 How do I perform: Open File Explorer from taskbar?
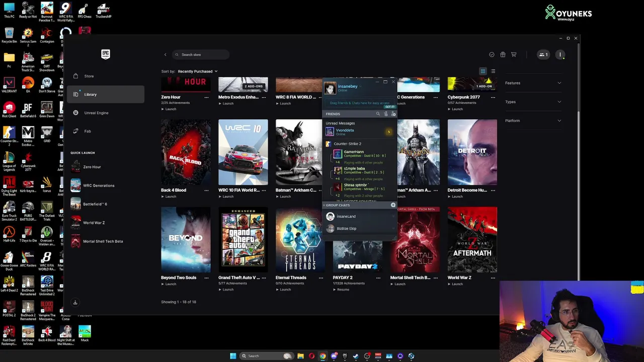click(x=300, y=356)
